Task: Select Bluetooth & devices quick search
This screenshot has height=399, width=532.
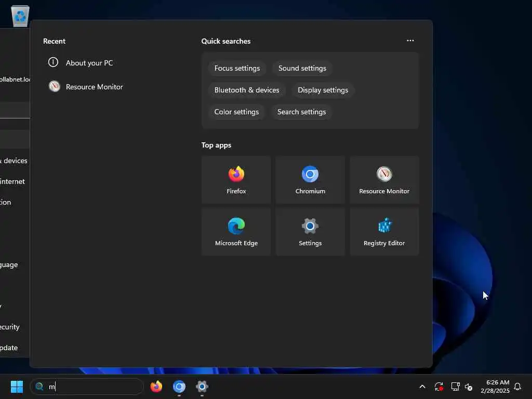Action: pos(247,90)
